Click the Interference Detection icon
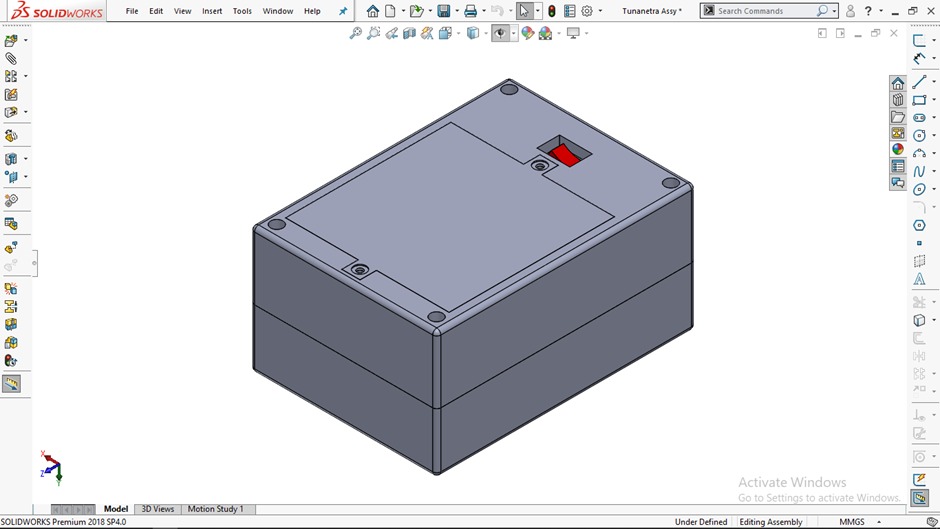 pos(11,288)
